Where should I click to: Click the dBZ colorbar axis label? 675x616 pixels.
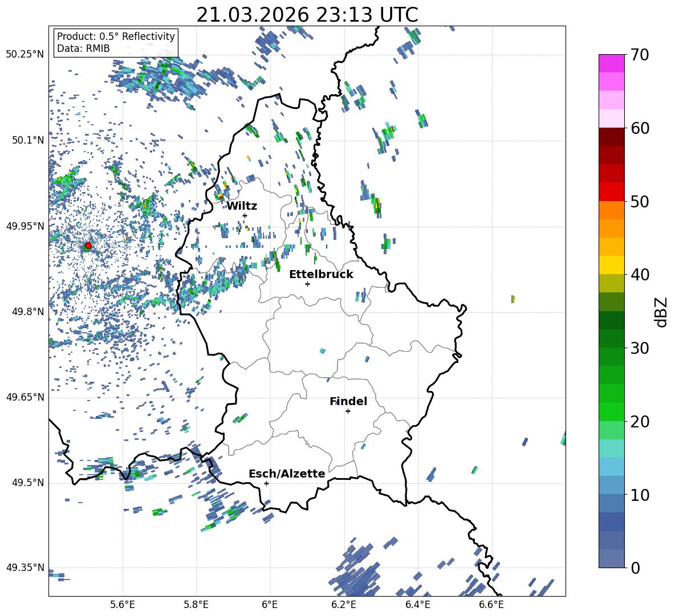(661, 312)
